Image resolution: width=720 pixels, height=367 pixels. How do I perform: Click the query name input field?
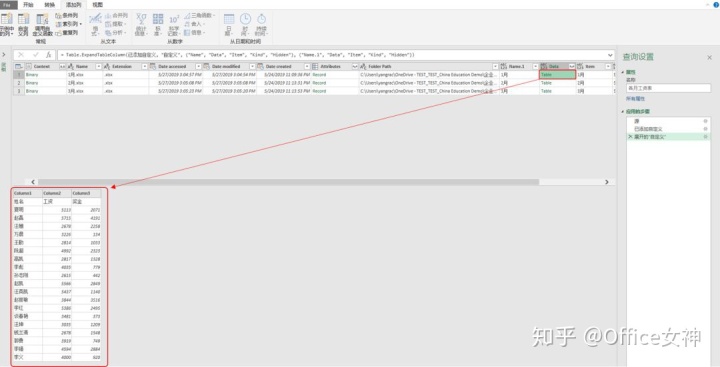pos(668,88)
